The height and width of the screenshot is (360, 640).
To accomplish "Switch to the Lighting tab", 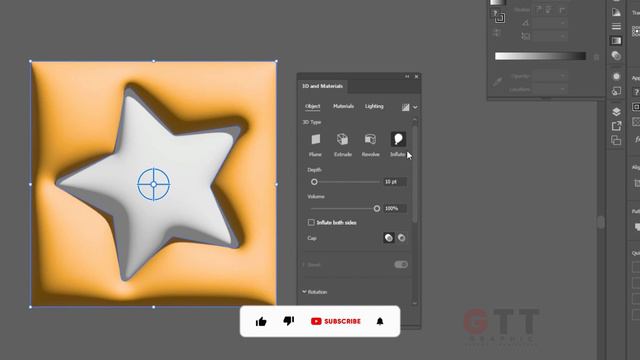I will click(x=374, y=106).
